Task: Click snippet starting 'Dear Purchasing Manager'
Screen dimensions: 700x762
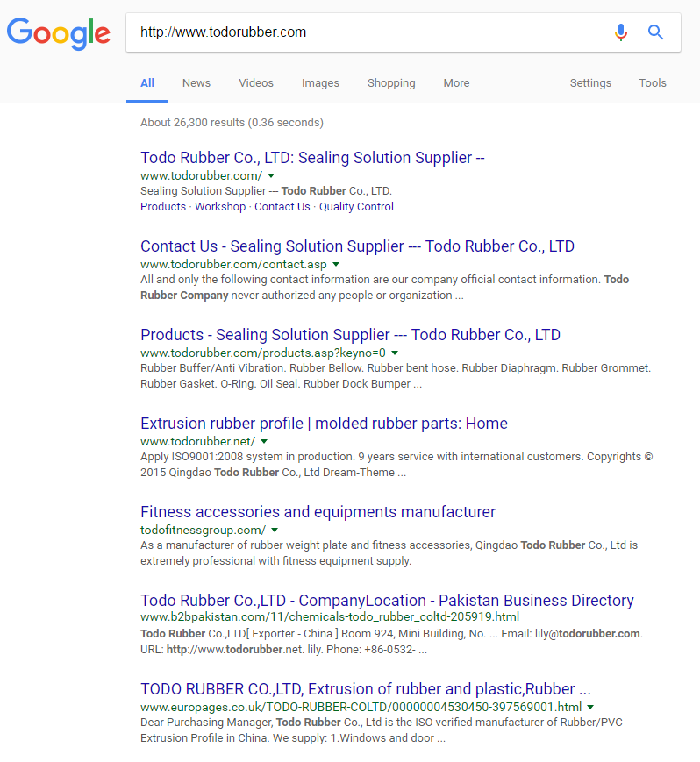Action: point(382,730)
